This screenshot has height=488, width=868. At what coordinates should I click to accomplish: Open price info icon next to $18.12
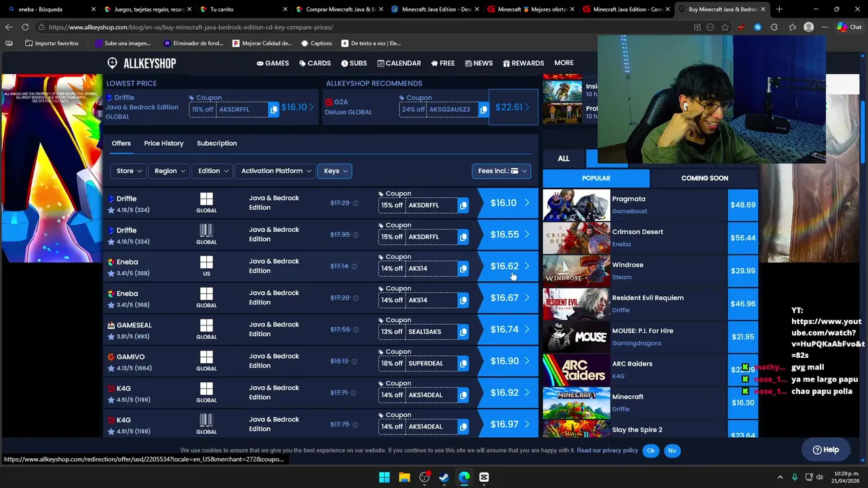[x=355, y=361]
